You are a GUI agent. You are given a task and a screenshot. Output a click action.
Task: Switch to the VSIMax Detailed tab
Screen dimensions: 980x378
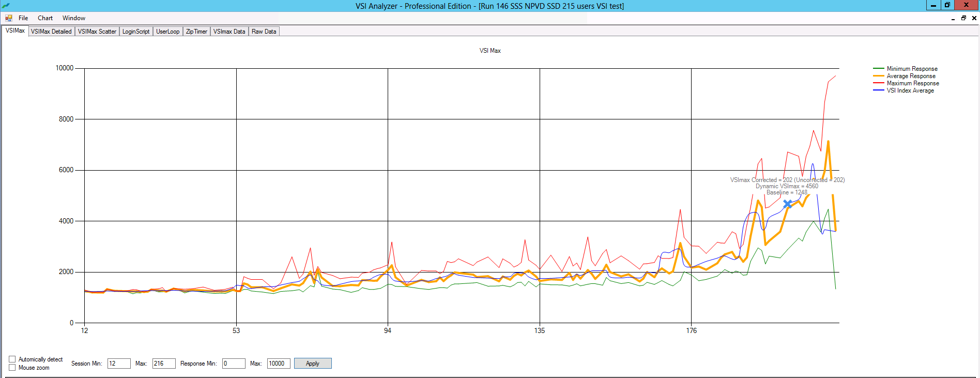51,32
